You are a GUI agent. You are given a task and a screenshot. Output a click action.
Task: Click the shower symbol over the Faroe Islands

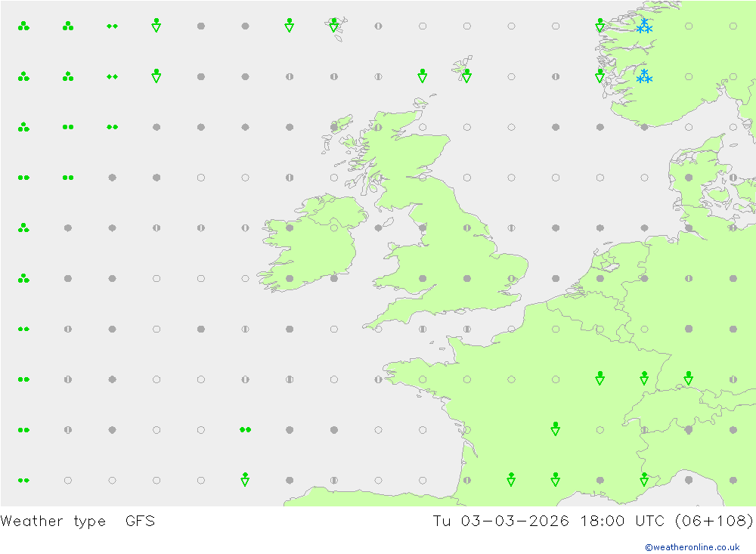tap(333, 26)
